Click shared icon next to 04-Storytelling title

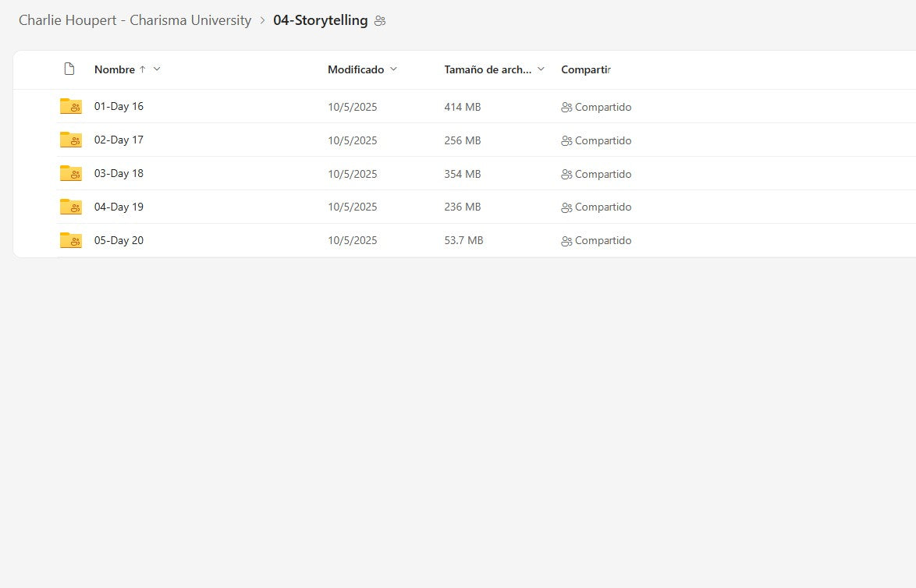[380, 21]
